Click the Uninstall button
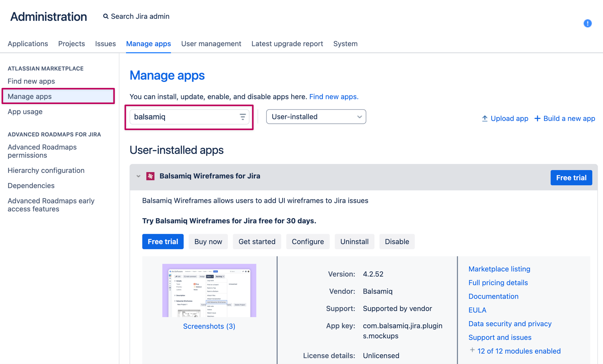 pyautogui.click(x=354, y=241)
